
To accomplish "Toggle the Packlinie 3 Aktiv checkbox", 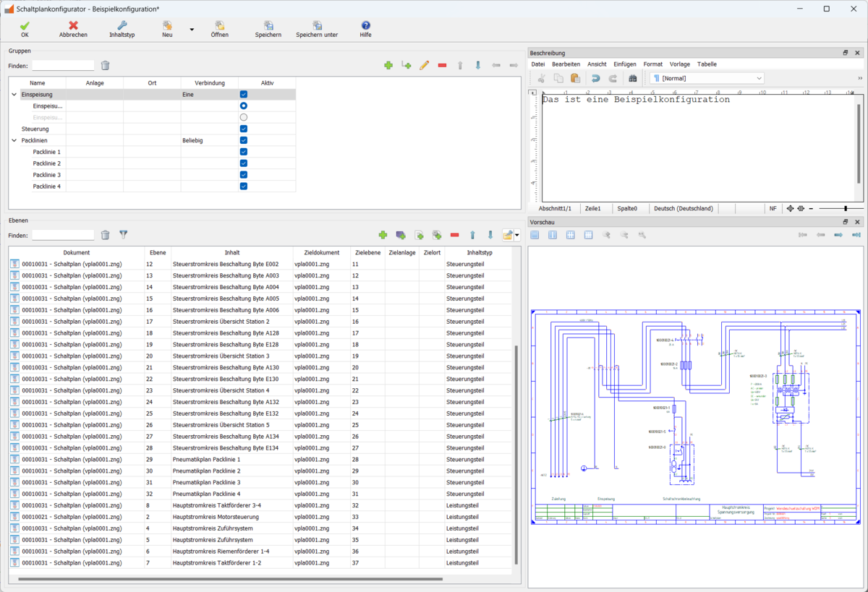I will pyautogui.click(x=244, y=175).
